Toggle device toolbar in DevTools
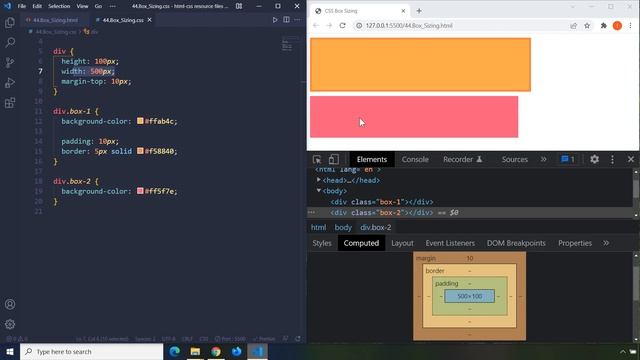The width and height of the screenshot is (640, 360). (333, 159)
